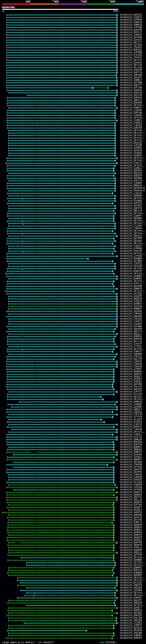Image resolution: width=146 pixels, height=644 pixels.
Task: Open hit label UniRef100_B4UWD5
Action: [131, 259]
